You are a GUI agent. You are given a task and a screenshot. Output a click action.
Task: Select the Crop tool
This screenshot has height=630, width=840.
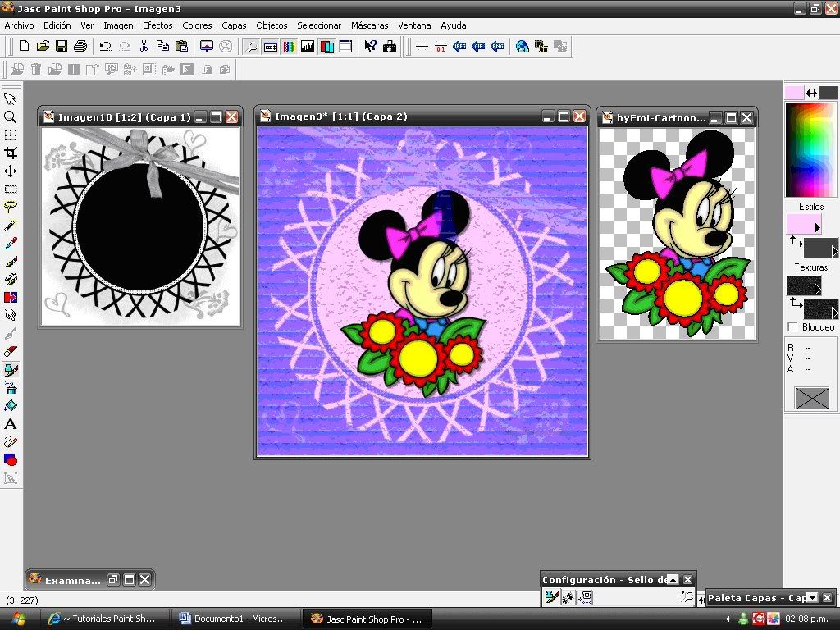[11, 153]
